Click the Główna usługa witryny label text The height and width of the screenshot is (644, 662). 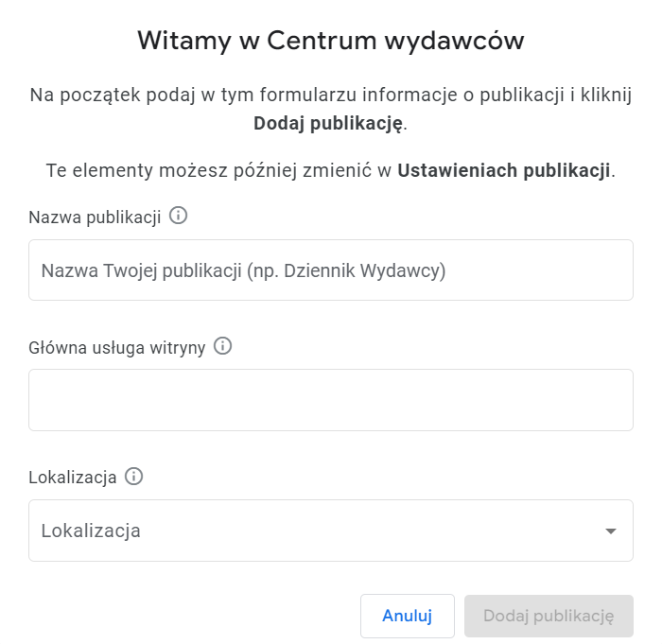[117, 348]
